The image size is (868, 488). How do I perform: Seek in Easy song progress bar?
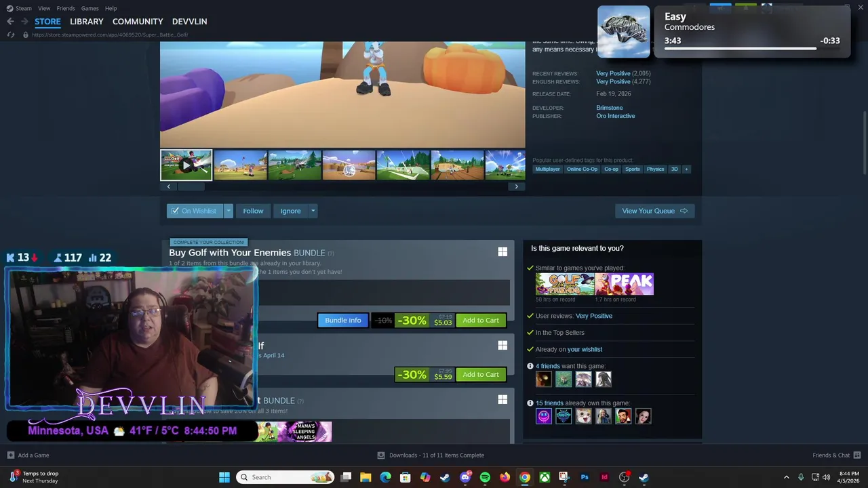pyautogui.click(x=751, y=49)
